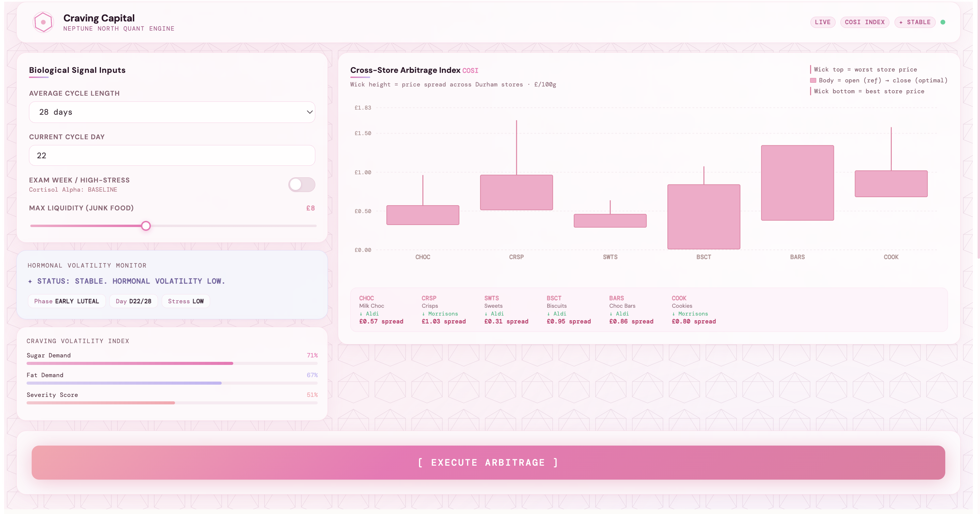The image size is (980, 514).
Task: Click the Craving Capital hexagon logo
Action: coord(43,22)
